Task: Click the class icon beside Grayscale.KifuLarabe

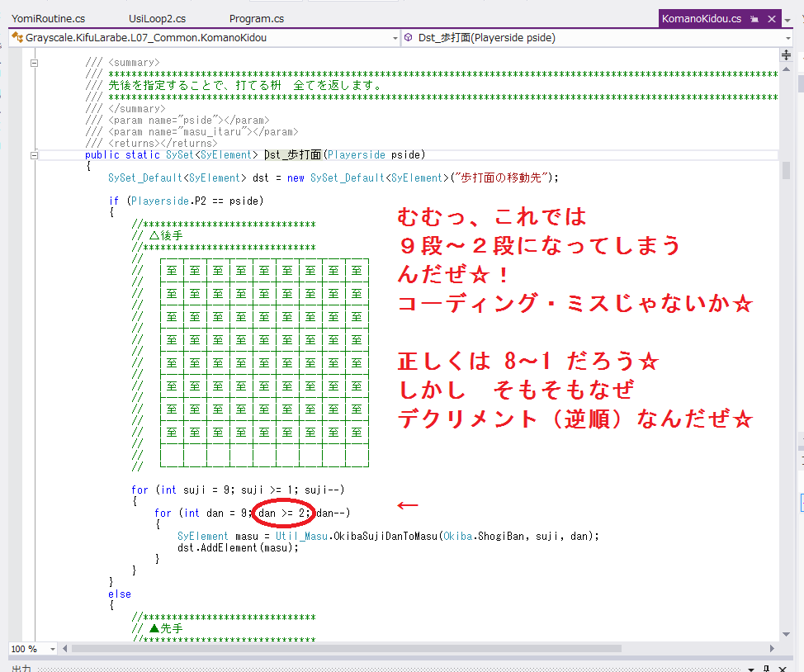Action: tap(17, 37)
